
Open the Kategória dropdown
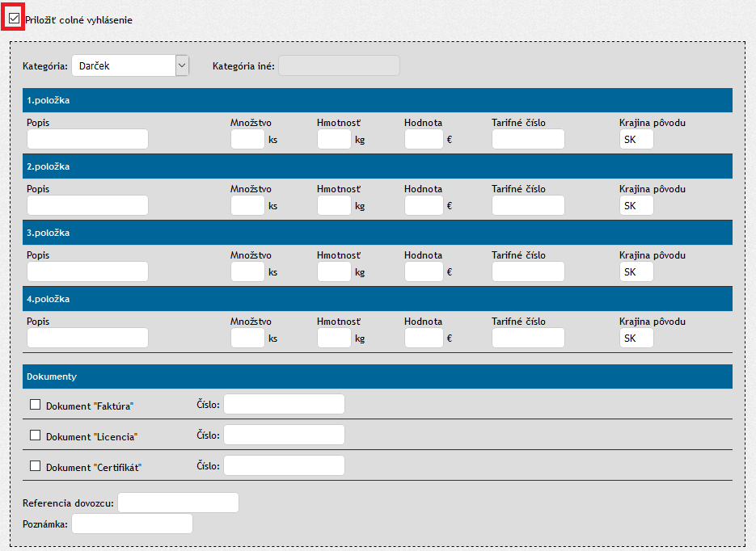click(129, 66)
